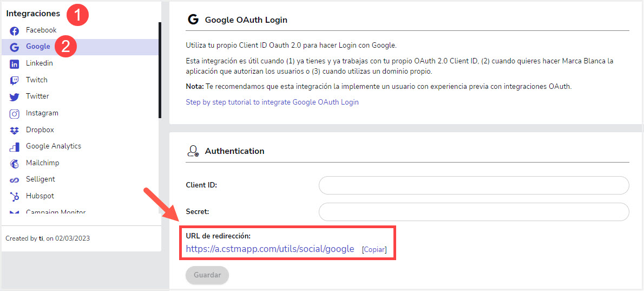Click the Guardar button
Screen dimensions: 644x291
click(207, 275)
